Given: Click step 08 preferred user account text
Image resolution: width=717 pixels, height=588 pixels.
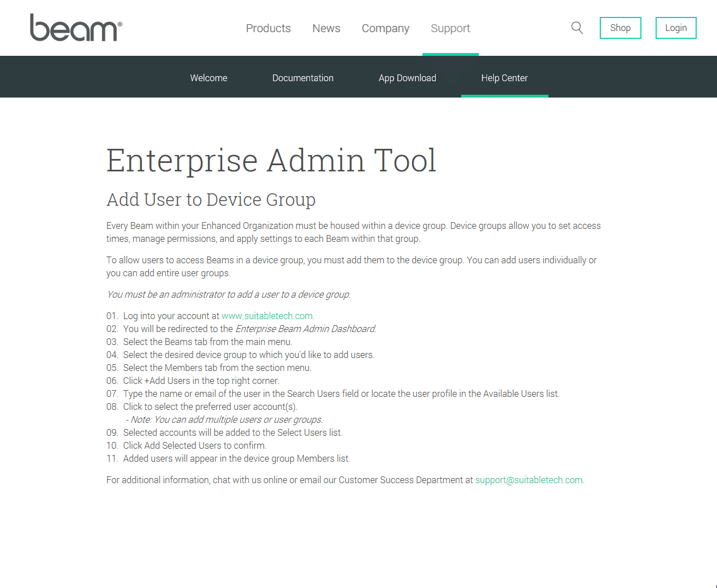Looking at the screenshot, I should coord(202,406).
